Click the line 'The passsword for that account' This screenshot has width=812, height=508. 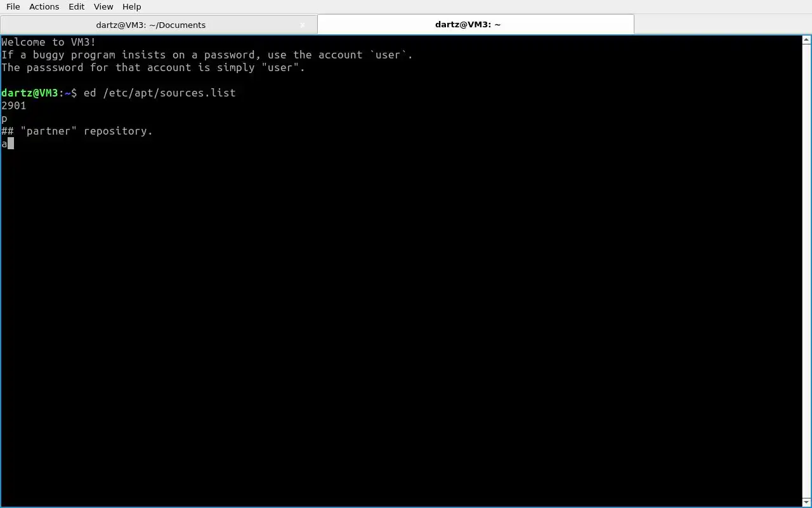[x=154, y=67]
